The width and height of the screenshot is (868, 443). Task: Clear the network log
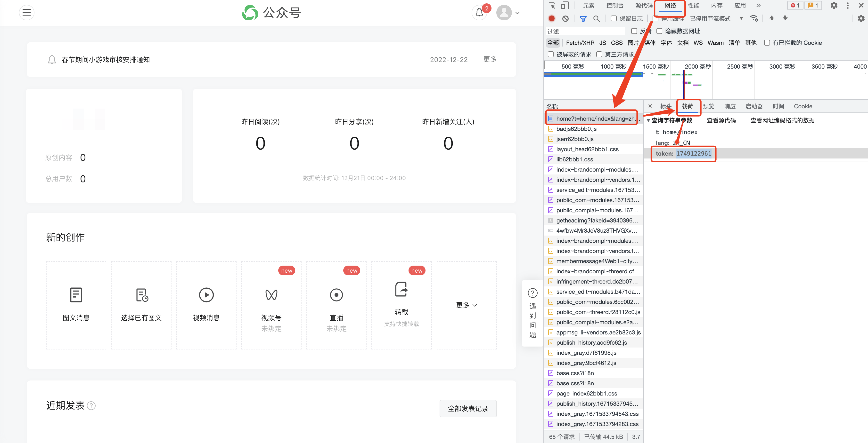click(x=565, y=18)
